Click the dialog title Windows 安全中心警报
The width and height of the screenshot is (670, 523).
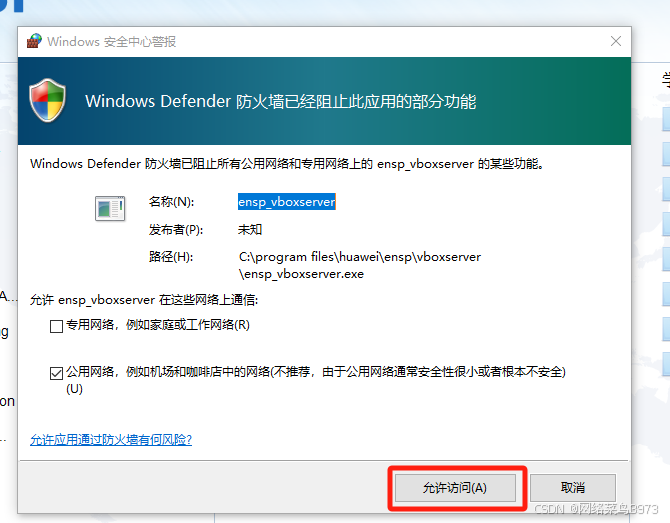pyautogui.click(x=112, y=41)
